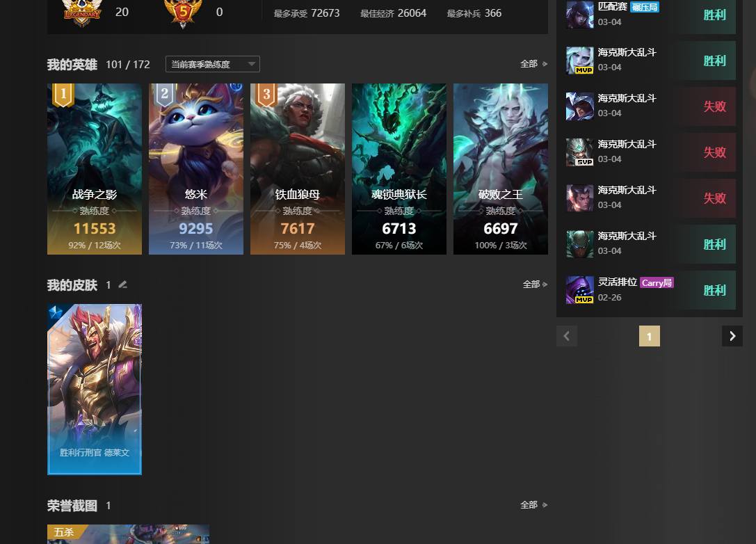Screen dimensions: 756x544
Task: Click the rank 1 gold ribbon badge
Action: click(x=63, y=95)
